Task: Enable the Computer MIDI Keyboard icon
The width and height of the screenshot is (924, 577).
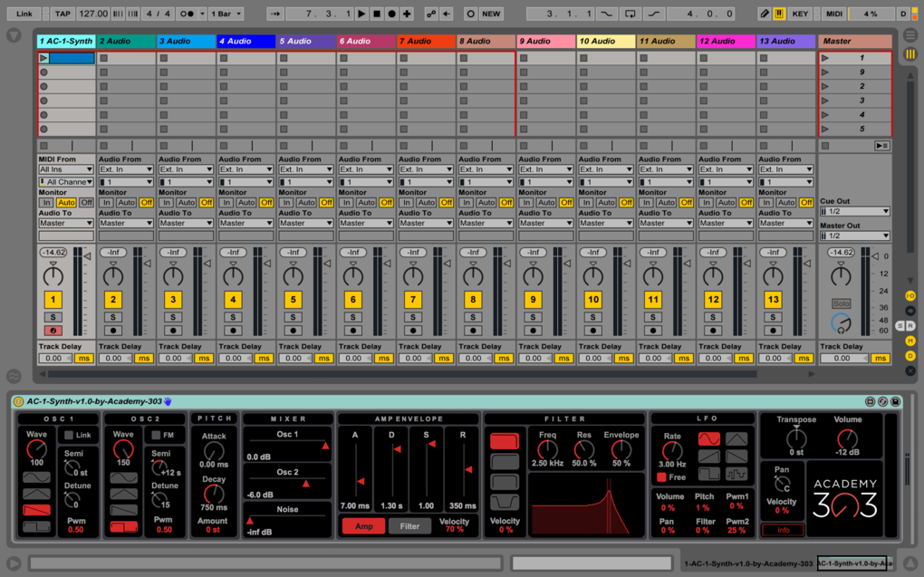Action: [x=778, y=14]
